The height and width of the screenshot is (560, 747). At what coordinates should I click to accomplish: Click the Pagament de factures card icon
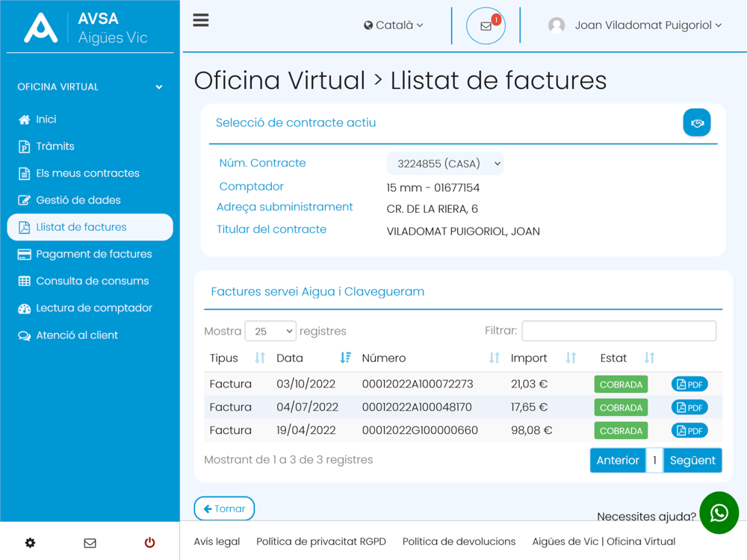point(25,255)
